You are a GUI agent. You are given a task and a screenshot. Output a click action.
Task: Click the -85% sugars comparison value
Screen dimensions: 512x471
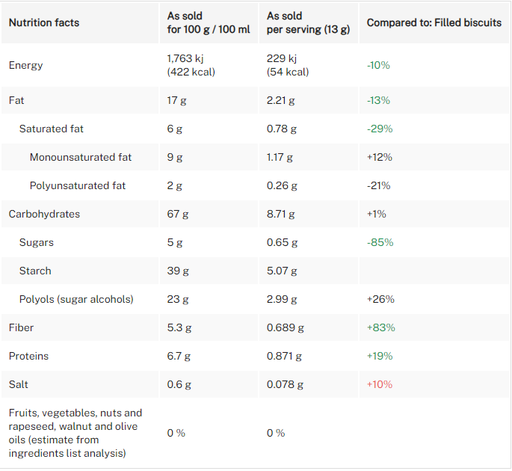click(x=380, y=242)
